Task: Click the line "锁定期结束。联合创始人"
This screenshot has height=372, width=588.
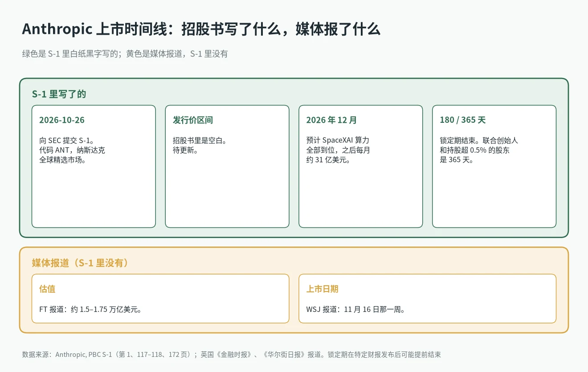Action: (479, 141)
